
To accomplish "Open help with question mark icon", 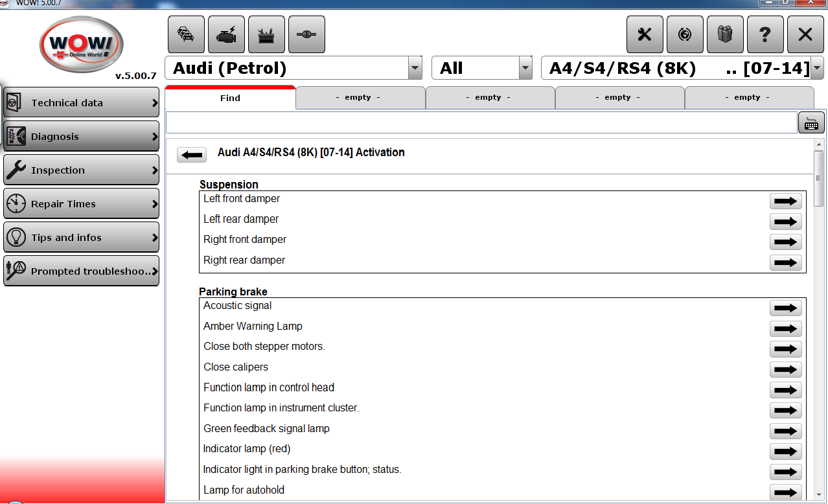I will click(x=765, y=34).
